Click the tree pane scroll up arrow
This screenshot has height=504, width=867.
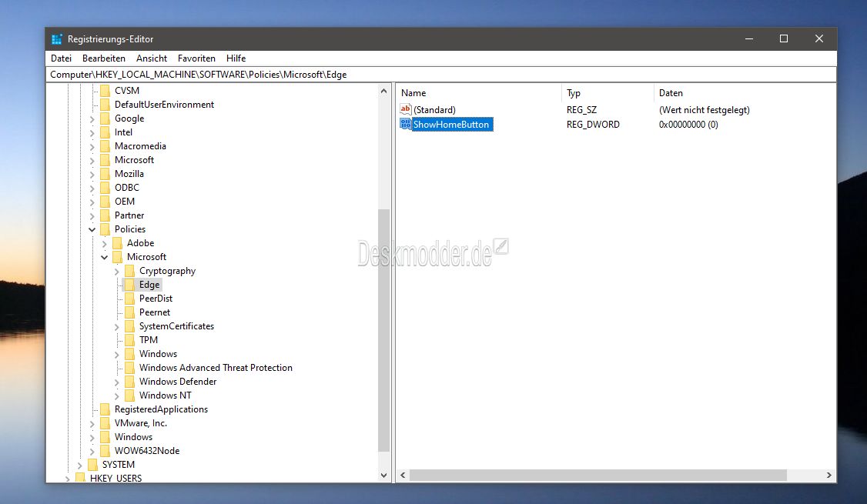tap(383, 91)
